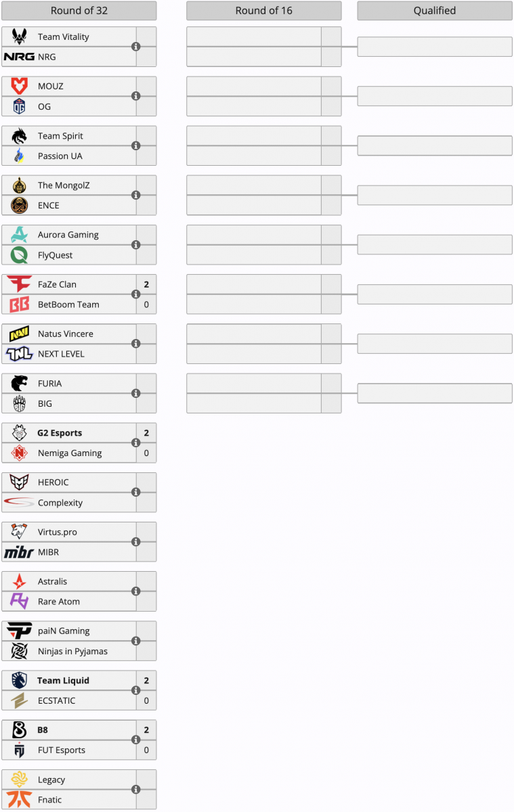The width and height of the screenshot is (514, 812).
Task: Click the Astralis red star logo
Action: coord(20,581)
